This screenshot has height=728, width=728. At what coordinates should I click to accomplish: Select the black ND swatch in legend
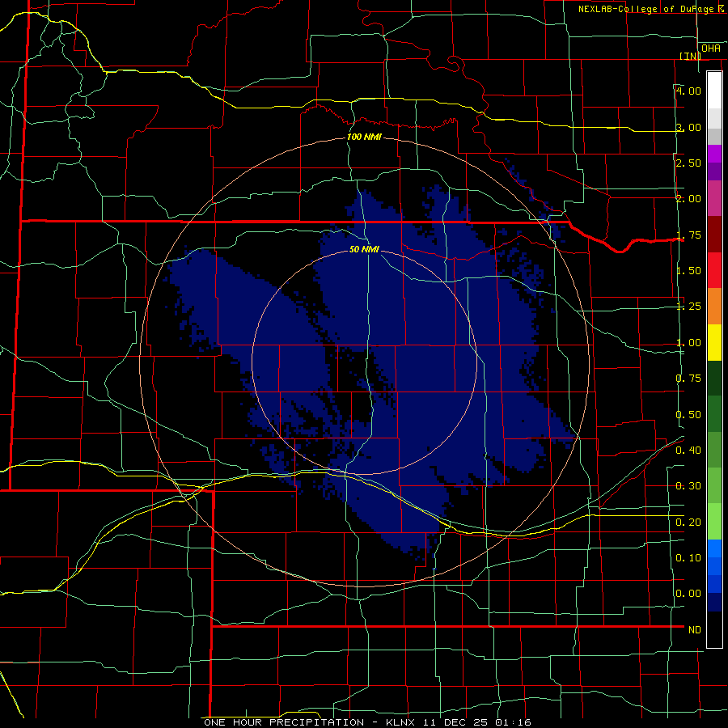[x=714, y=629]
